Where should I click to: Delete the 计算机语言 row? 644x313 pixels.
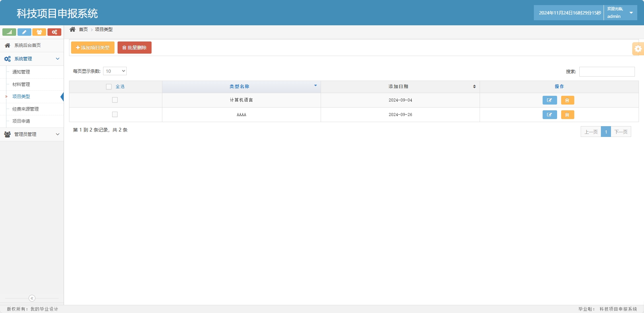567,100
